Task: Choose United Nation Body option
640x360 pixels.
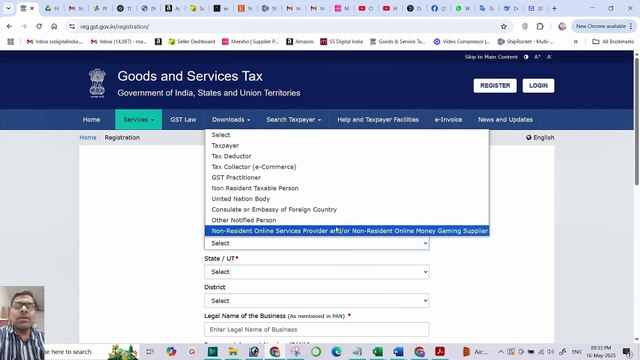Action: 347,198
